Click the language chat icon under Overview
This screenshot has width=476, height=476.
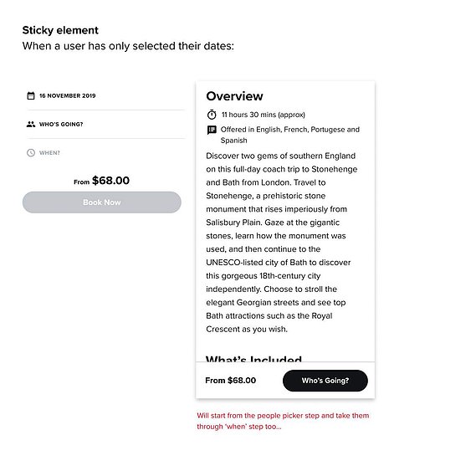tap(212, 130)
